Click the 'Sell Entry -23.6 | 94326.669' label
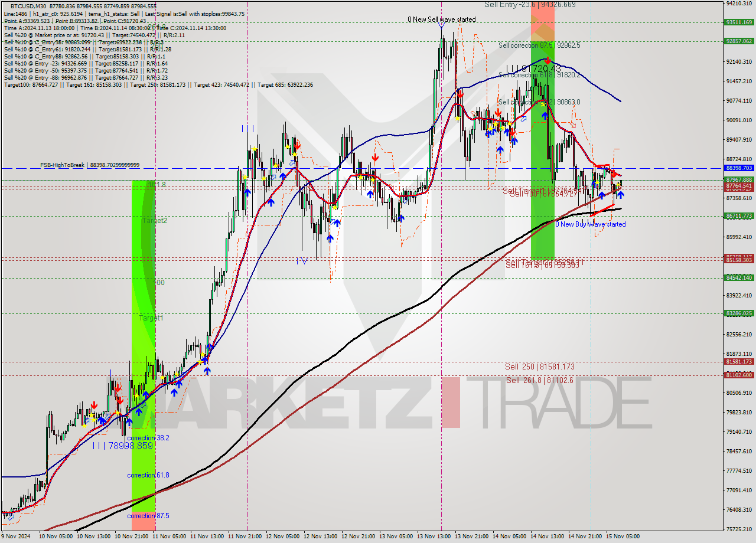 point(530,4)
